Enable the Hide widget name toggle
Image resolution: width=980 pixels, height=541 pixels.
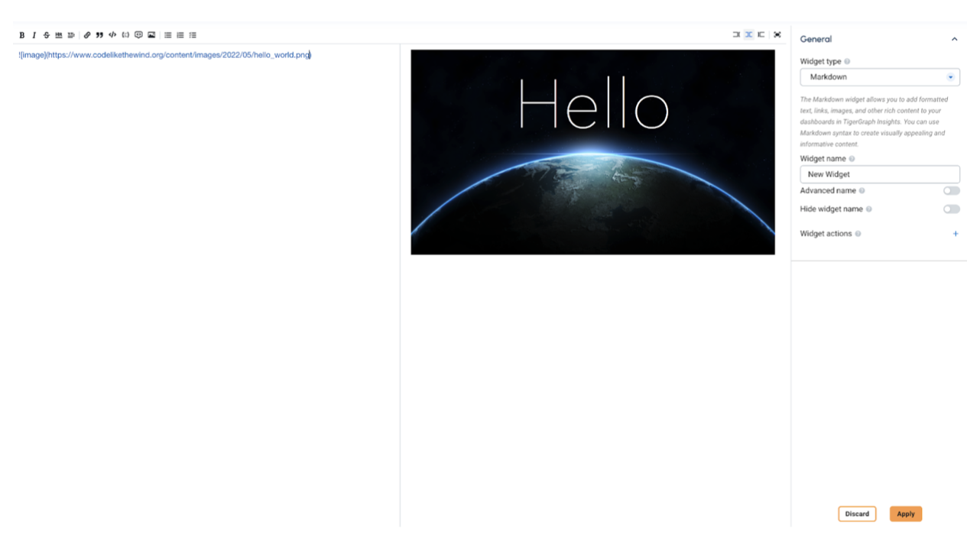(x=951, y=209)
